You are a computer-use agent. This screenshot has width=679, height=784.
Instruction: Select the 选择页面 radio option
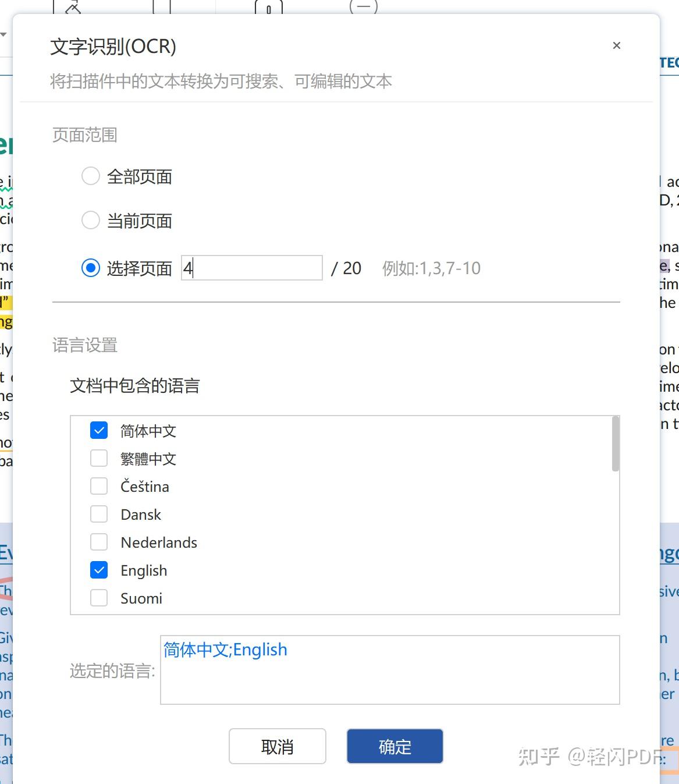tap(90, 268)
